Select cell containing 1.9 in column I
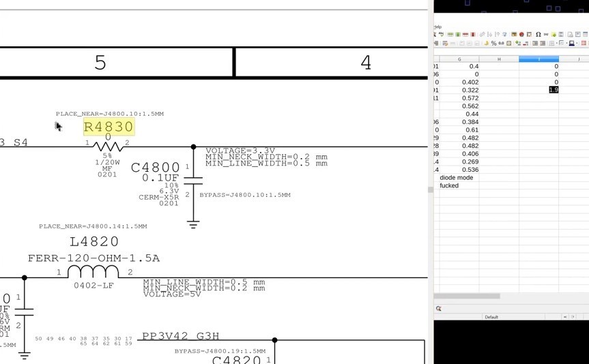Viewport: 589px width, 364px height. (538, 90)
